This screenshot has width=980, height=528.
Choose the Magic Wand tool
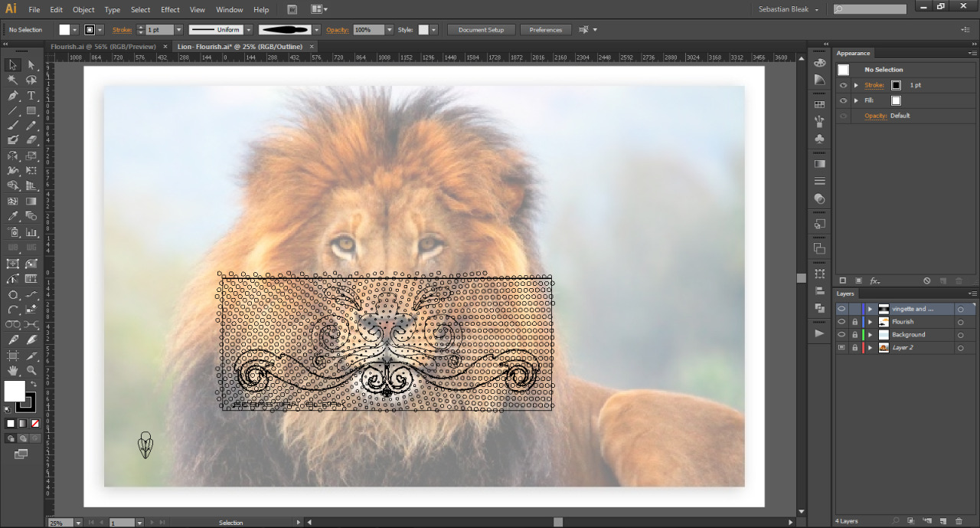point(13,80)
